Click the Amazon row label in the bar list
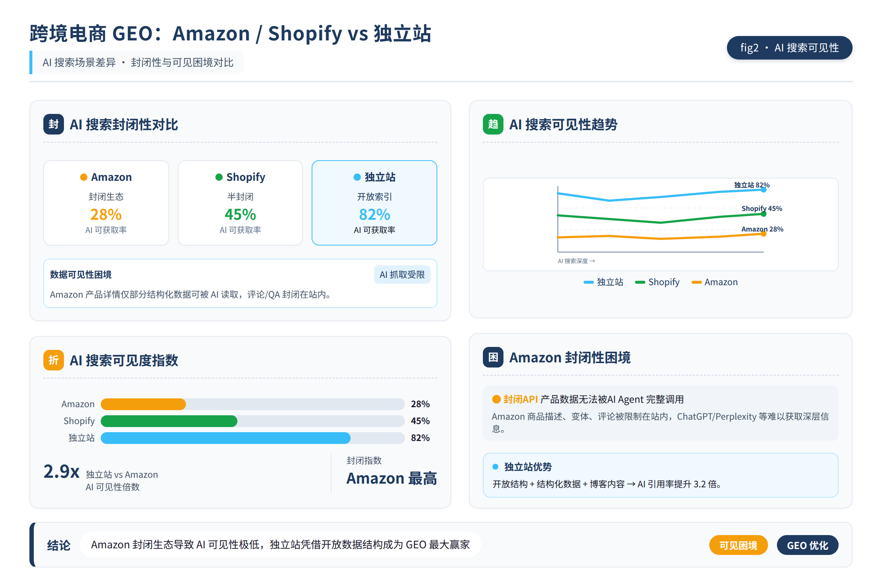Image resolution: width=882 pixels, height=588 pixels. click(78, 404)
